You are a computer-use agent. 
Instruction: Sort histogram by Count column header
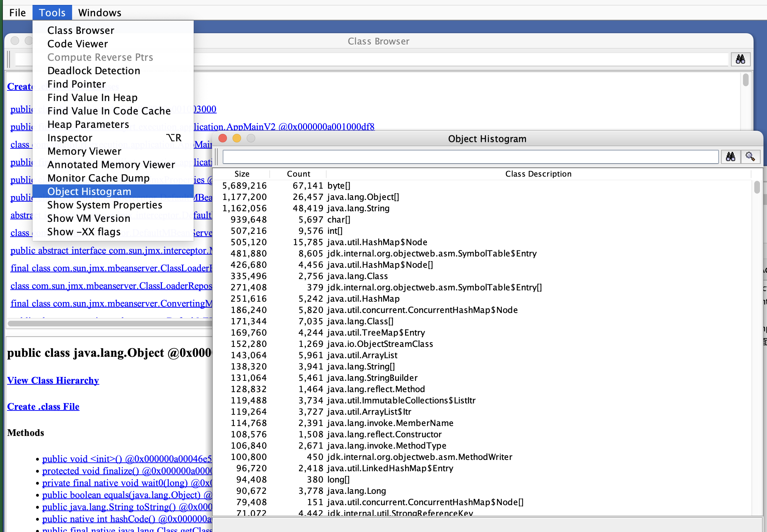298,174
